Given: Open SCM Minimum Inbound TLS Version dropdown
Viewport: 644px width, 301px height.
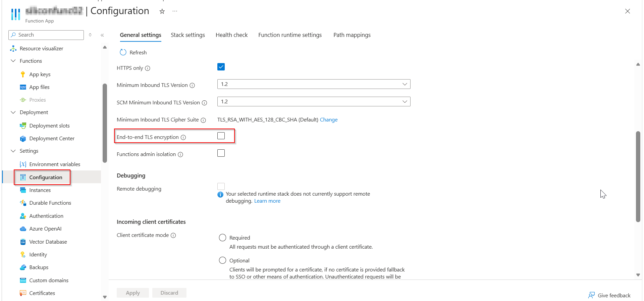Looking at the screenshot, I should 314,102.
